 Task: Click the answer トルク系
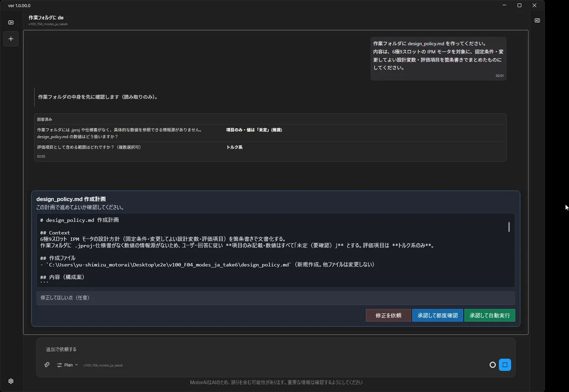(234, 147)
